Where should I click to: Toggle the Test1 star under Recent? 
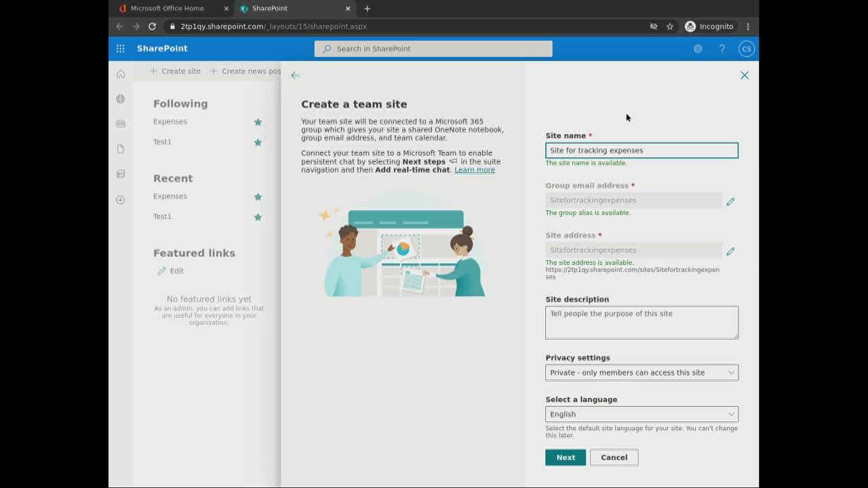click(258, 217)
